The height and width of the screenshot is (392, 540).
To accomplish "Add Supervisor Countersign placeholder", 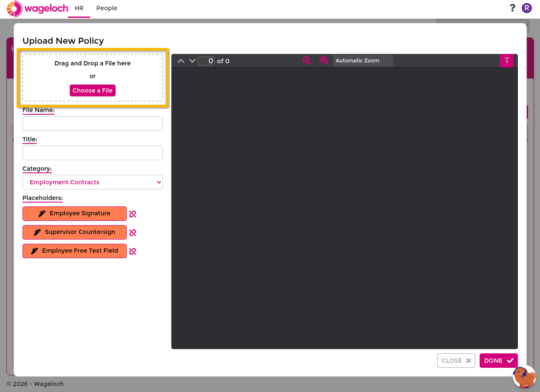I will coord(74,232).
